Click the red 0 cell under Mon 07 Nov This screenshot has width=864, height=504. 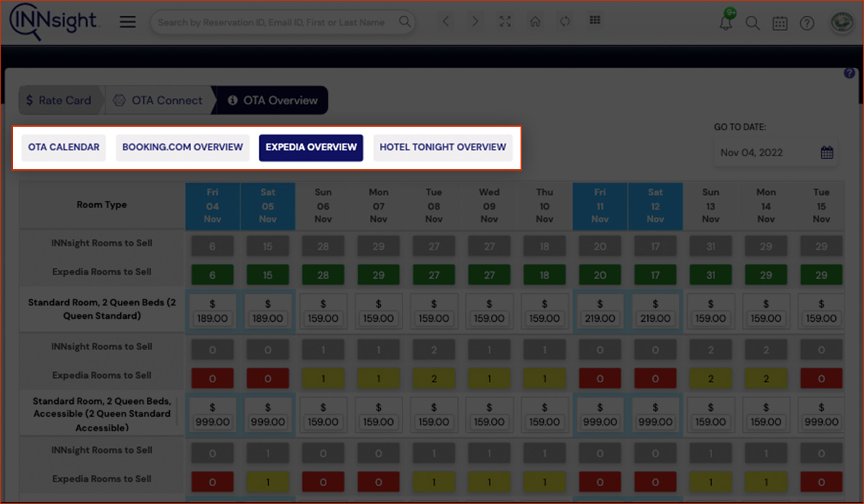point(379,482)
